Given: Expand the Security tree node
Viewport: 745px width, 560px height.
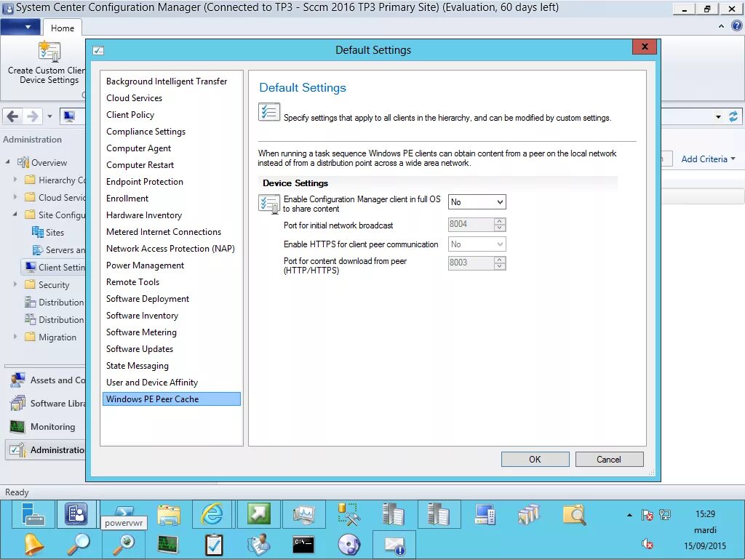Looking at the screenshot, I should point(15,284).
